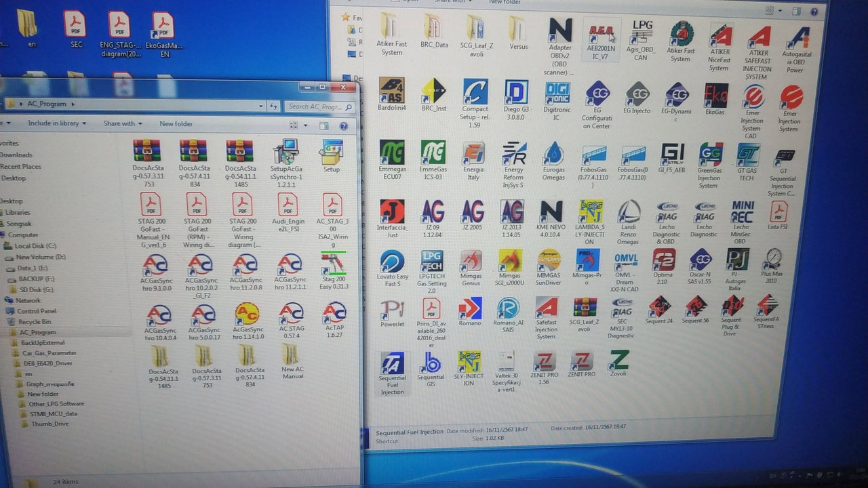Open Adapter OBDv2 scanner shortcut

[x=560, y=30]
